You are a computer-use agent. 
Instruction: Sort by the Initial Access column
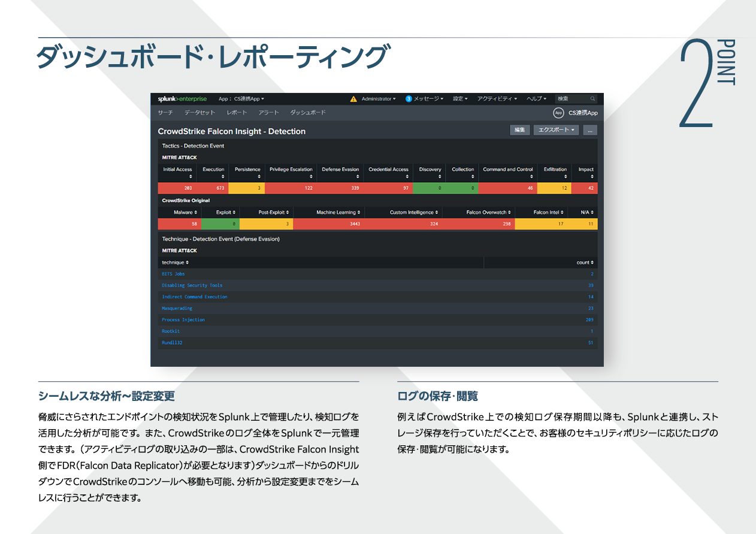[x=177, y=173]
